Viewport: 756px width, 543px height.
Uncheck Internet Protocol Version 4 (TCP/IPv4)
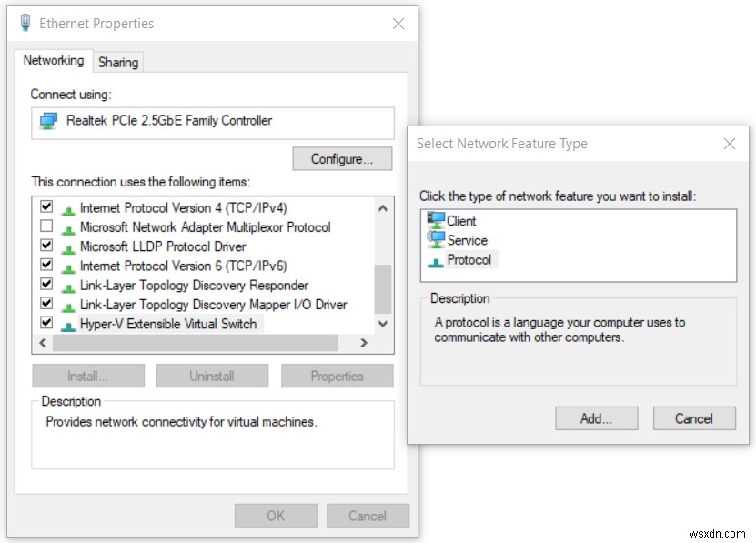tap(46, 206)
